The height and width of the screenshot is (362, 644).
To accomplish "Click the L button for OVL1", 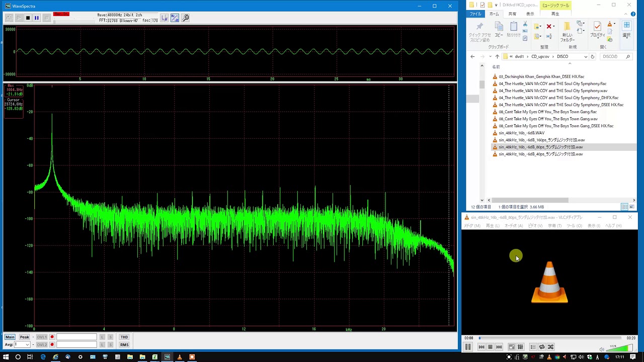I will [102, 337].
